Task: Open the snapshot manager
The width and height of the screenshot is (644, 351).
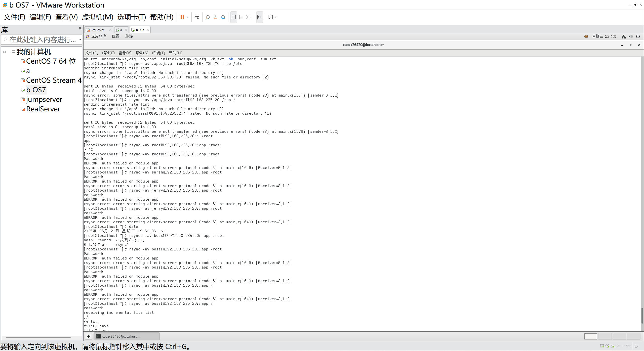Action: click(223, 17)
